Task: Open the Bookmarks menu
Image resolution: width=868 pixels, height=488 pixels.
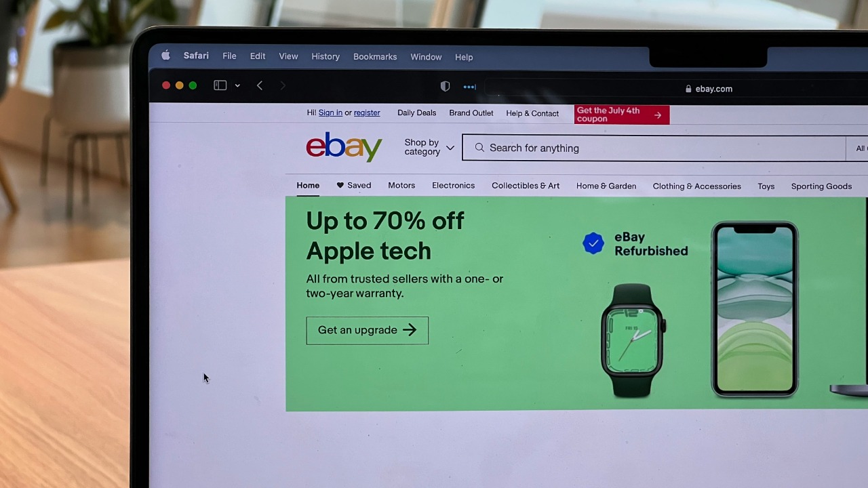Action: click(x=375, y=57)
